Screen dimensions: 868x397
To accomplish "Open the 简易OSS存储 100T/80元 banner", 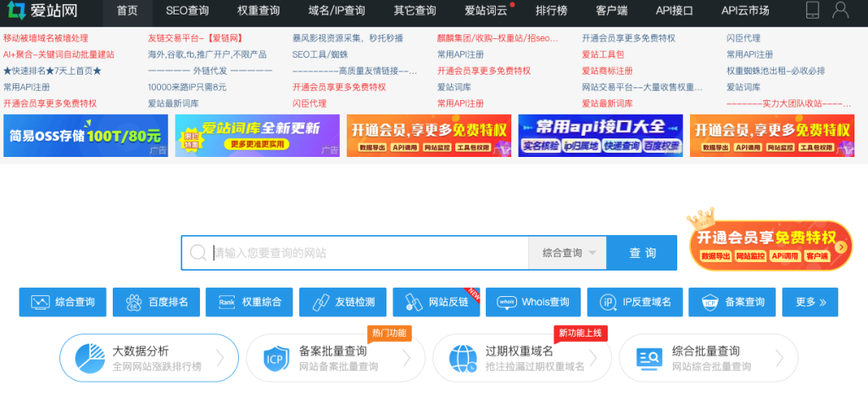I will click(86, 136).
